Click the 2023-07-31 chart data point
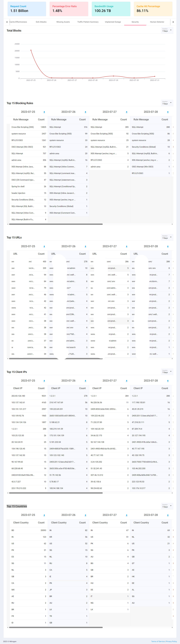The height and width of the screenshot is (644, 180). coord(155,76)
